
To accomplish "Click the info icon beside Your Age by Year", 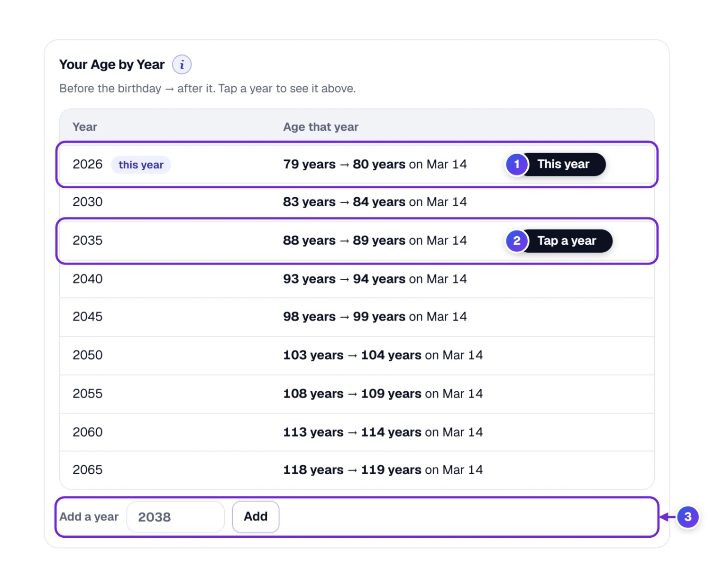I will (182, 64).
